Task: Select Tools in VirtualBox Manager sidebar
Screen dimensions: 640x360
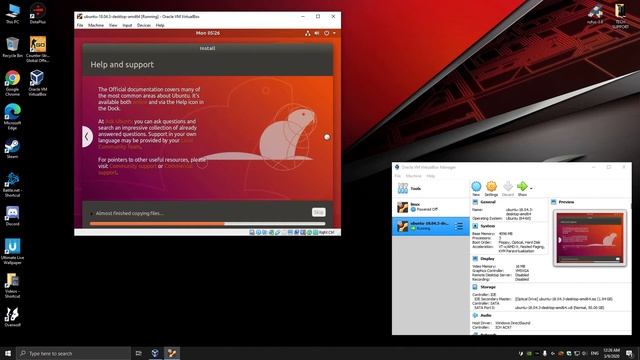Action: click(431, 189)
